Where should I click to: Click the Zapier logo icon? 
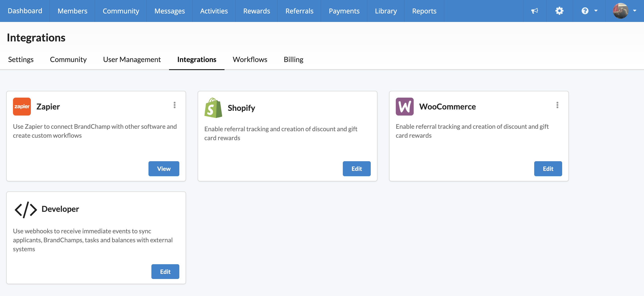tap(22, 106)
